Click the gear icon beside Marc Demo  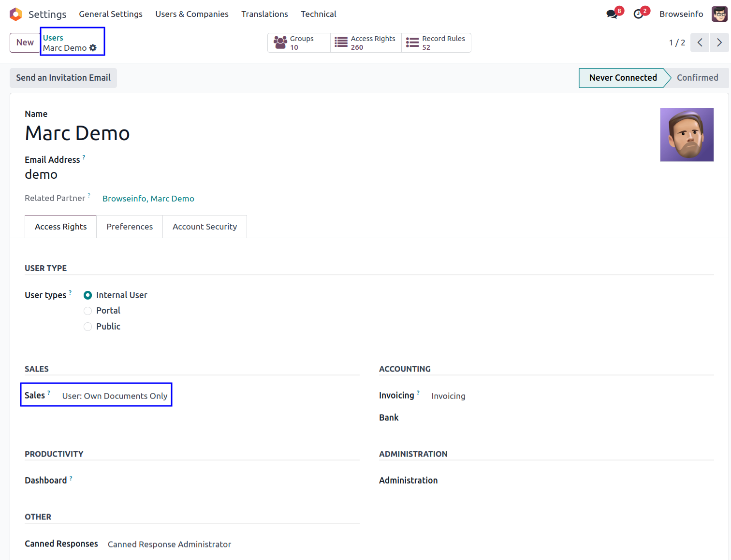93,48
